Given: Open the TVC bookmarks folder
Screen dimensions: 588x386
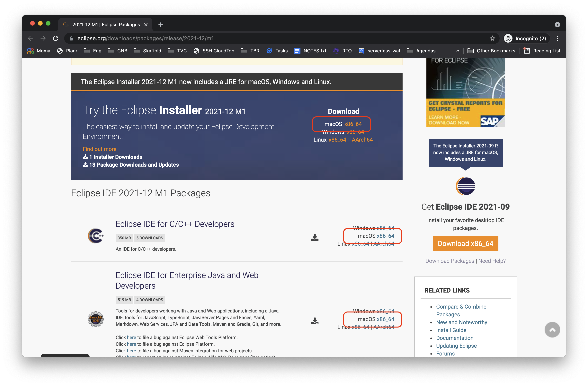Looking at the screenshot, I should (177, 51).
